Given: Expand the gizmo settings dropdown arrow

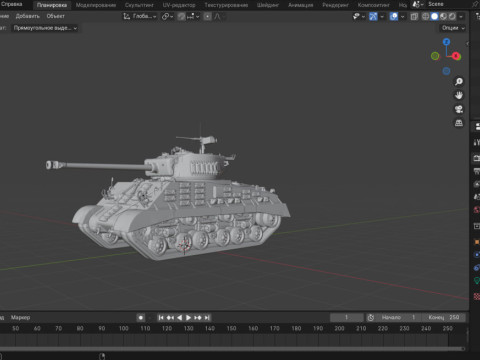Looking at the screenshot, I should tap(382, 16).
